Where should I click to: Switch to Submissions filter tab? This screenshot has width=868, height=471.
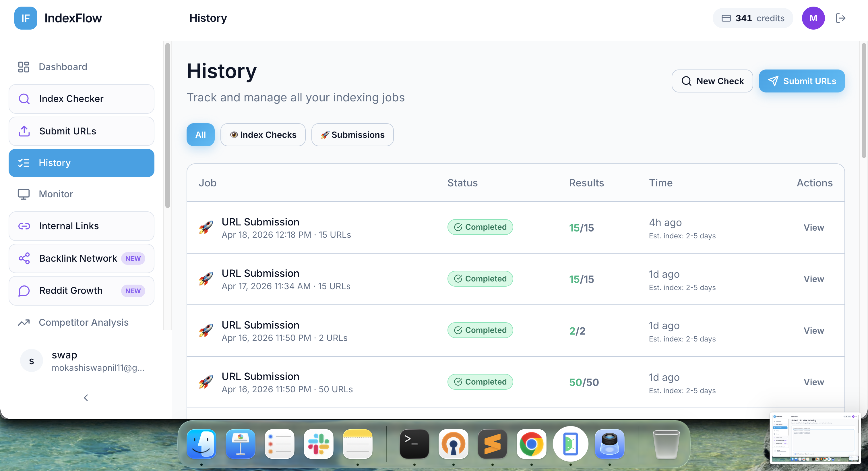tap(352, 135)
